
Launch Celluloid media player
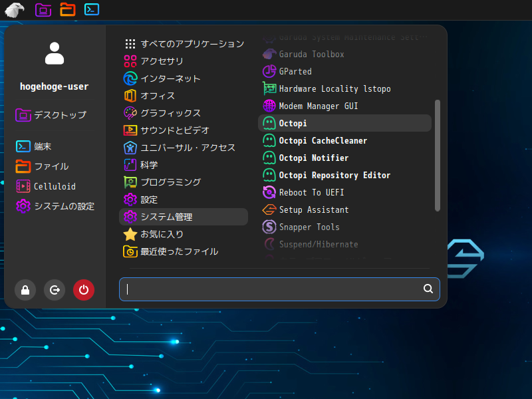(x=46, y=186)
